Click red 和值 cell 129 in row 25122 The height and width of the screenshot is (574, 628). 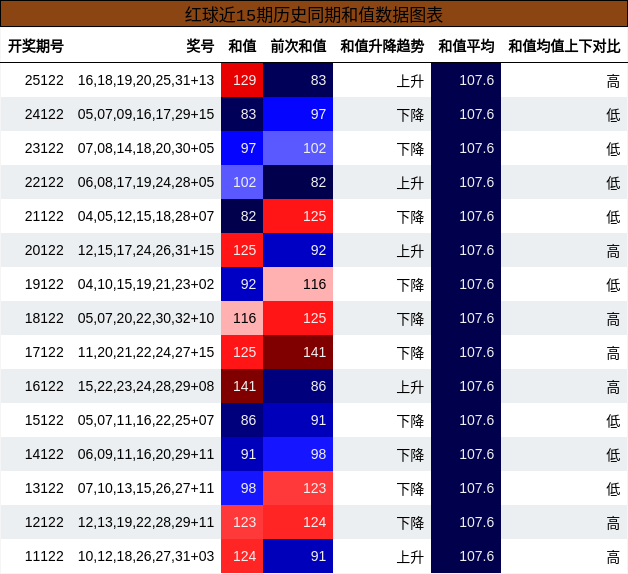click(242, 80)
